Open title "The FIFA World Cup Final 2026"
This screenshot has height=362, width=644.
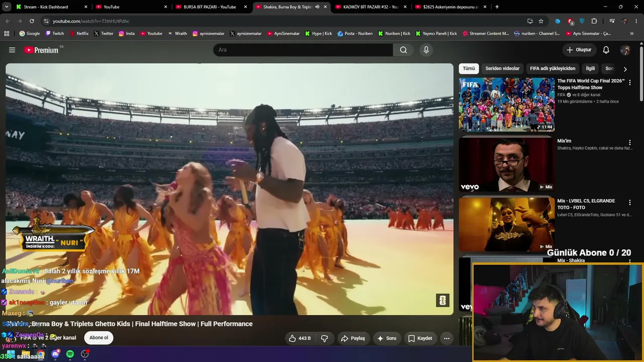591,84
